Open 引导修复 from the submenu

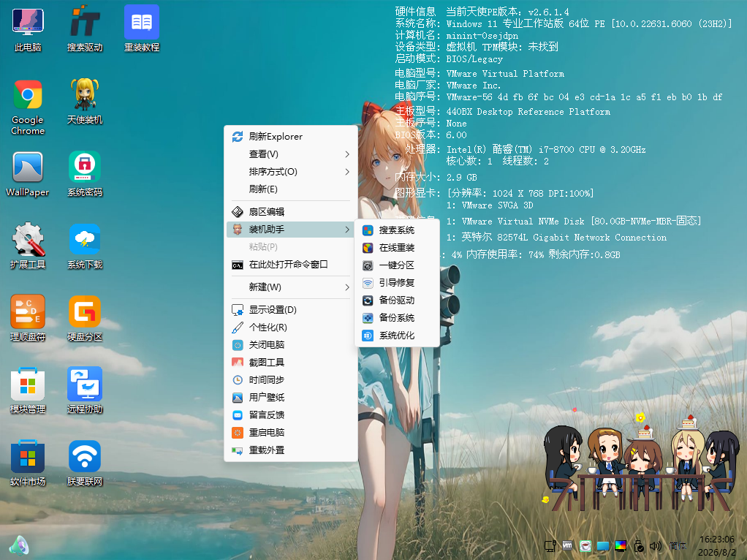pyautogui.click(x=397, y=283)
